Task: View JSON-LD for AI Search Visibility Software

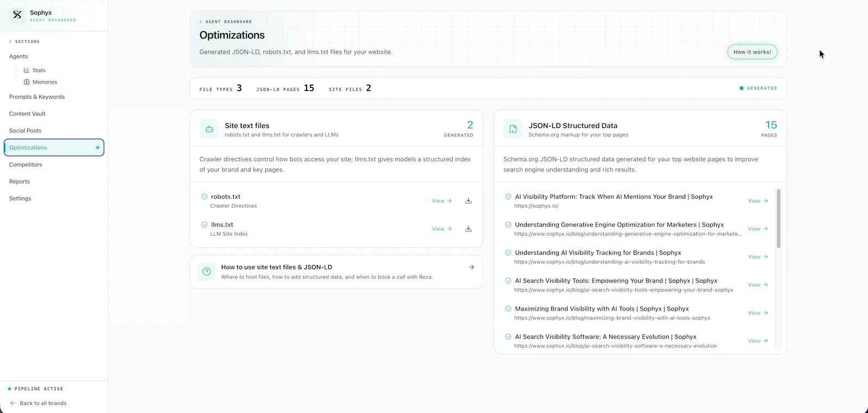Action: (x=758, y=341)
